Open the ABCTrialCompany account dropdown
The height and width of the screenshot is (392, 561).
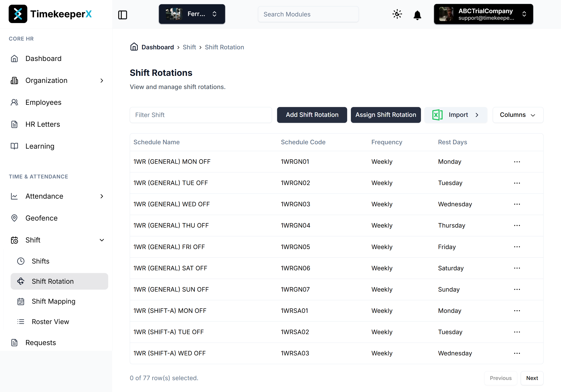(x=483, y=14)
